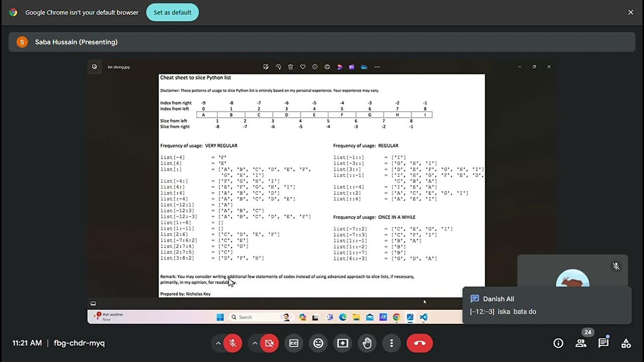Screen dimensions: 644x362
Task: Click Saba Hussain presenter avatar
Action: (22, 42)
